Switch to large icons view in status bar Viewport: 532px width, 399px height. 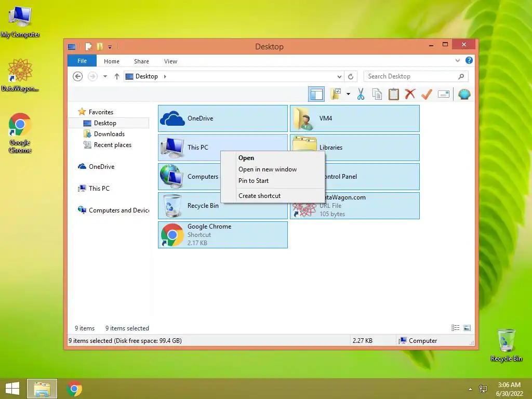pos(467,328)
